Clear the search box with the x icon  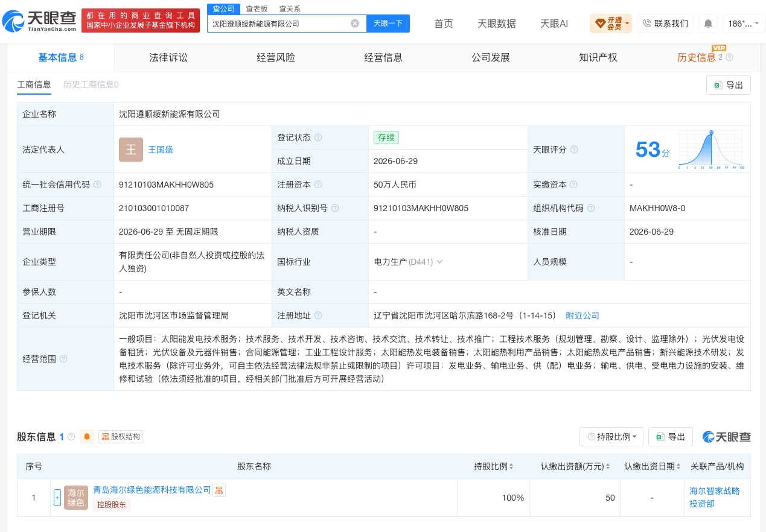355,24
